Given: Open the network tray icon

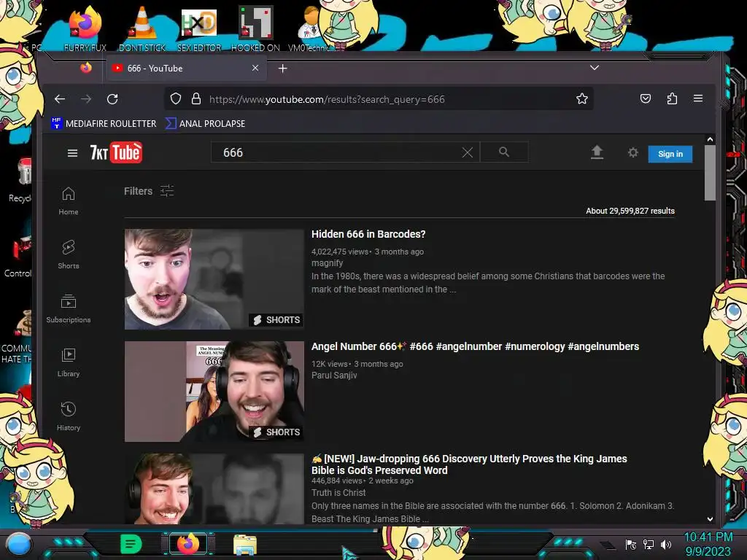Looking at the screenshot, I should pos(648,544).
